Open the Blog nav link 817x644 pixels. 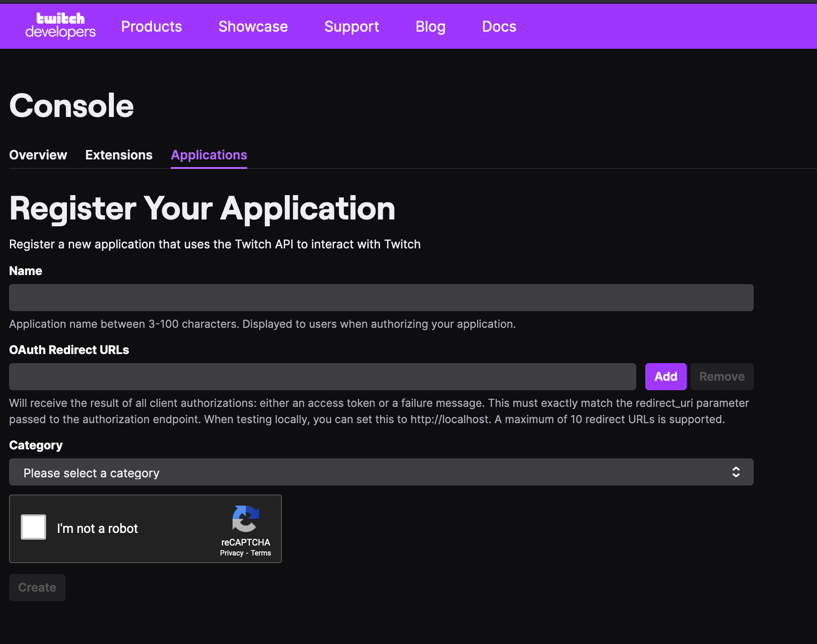tap(430, 27)
